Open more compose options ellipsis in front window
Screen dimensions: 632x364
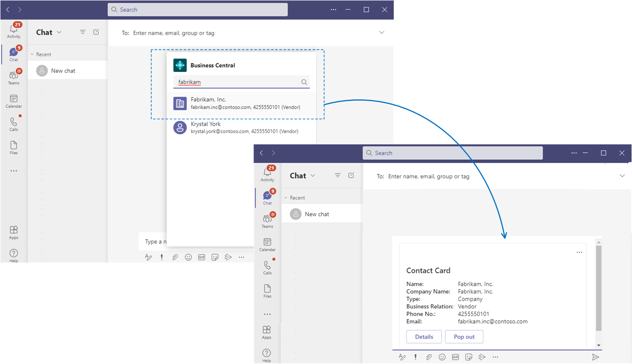(495, 357)
